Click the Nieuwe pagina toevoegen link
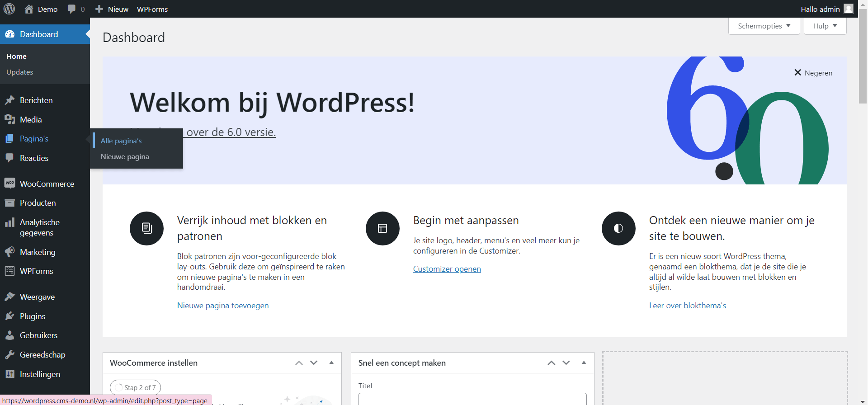The height and width of the screenshot is (405, 868). 223,306
